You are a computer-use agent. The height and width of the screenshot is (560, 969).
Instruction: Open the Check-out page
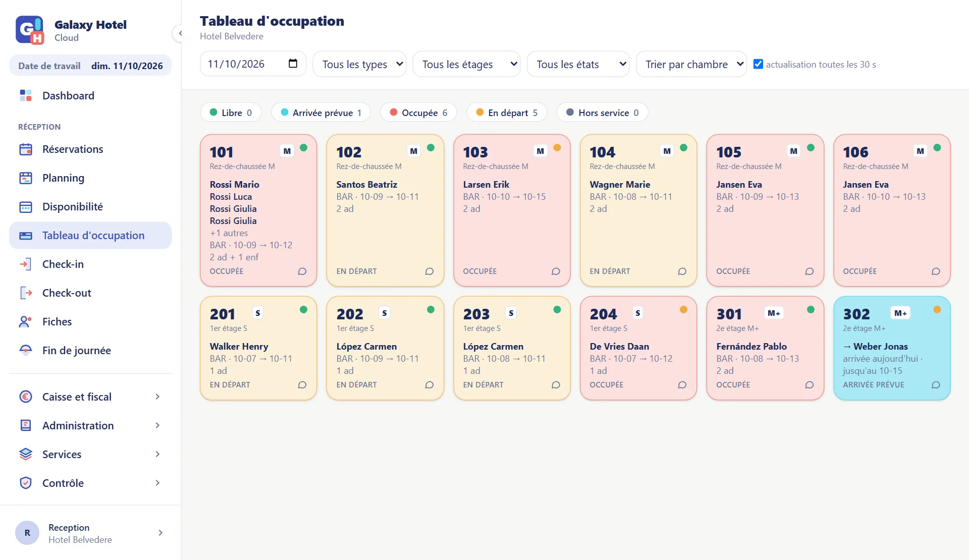click(x=90, y=293)
